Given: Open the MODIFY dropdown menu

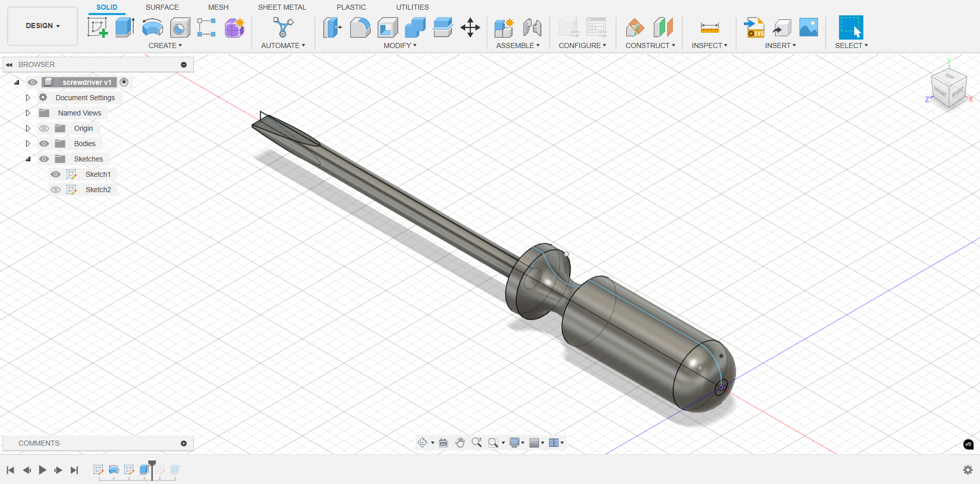Looking at the screenshot, I should (400, 45).
